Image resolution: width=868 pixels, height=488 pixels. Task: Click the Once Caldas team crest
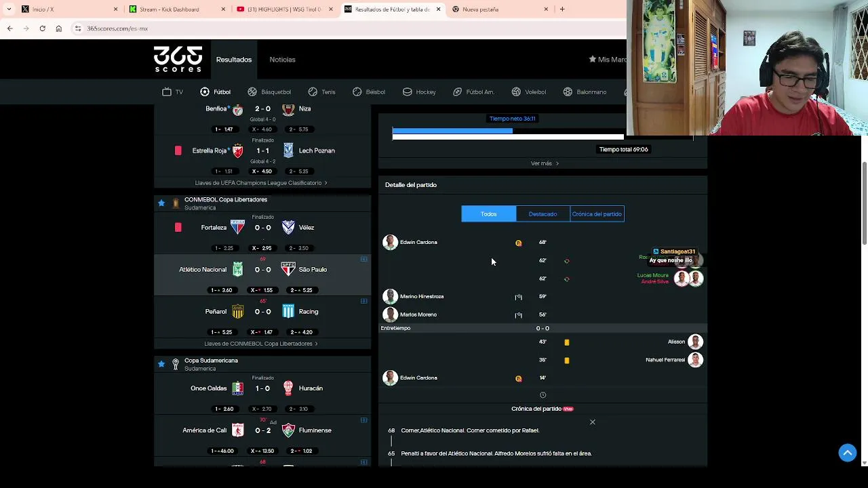(x=237, y=388)
